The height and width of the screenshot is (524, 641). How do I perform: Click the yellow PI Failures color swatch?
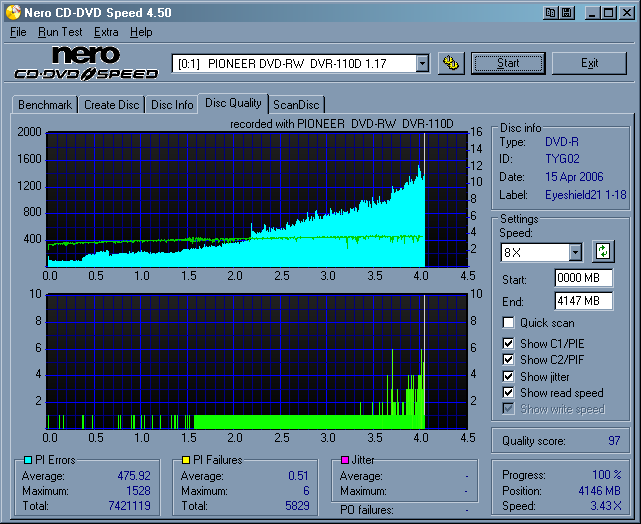(x=186, y=460)
